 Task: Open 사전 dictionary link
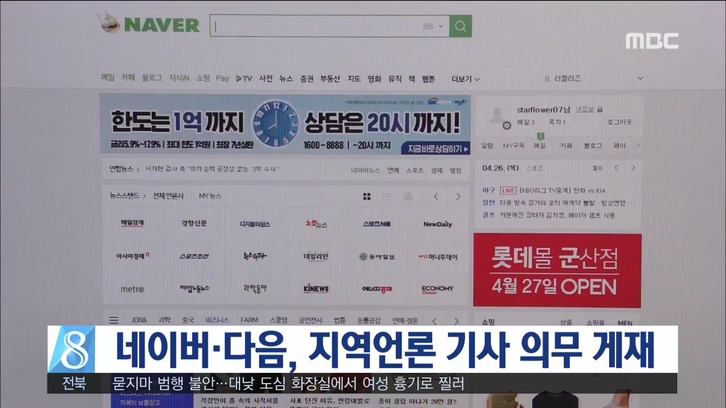point(265,78)
